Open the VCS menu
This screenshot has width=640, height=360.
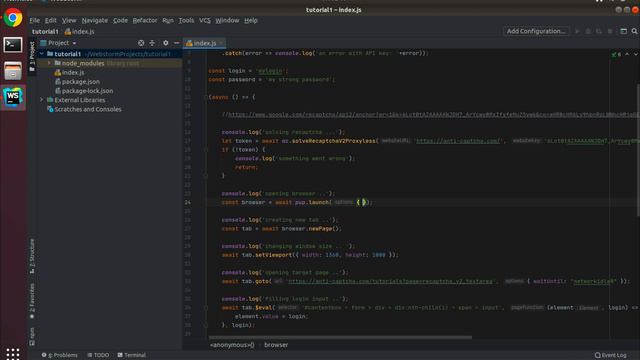coord(204,20)
